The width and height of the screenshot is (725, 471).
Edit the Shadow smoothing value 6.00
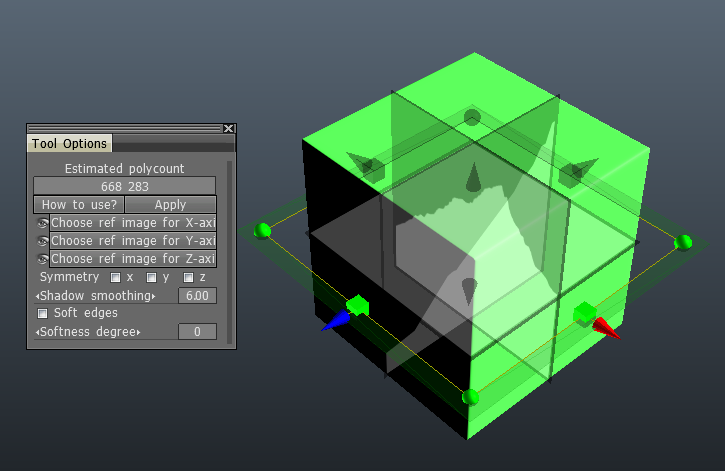click(197, 296)
